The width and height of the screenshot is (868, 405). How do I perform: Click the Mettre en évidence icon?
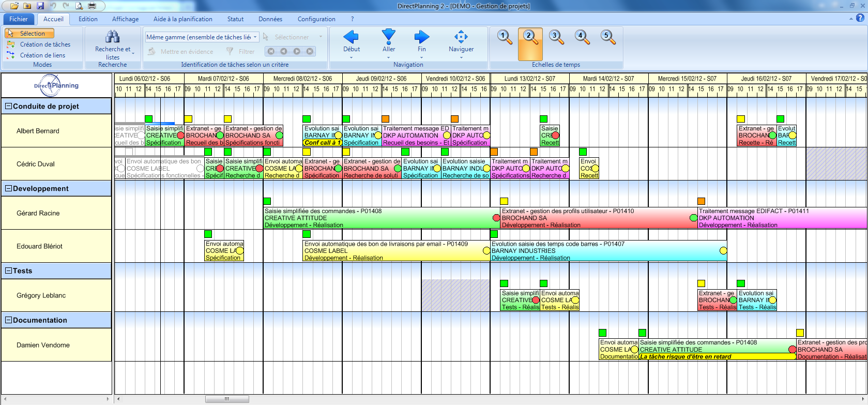coord(151,51)
